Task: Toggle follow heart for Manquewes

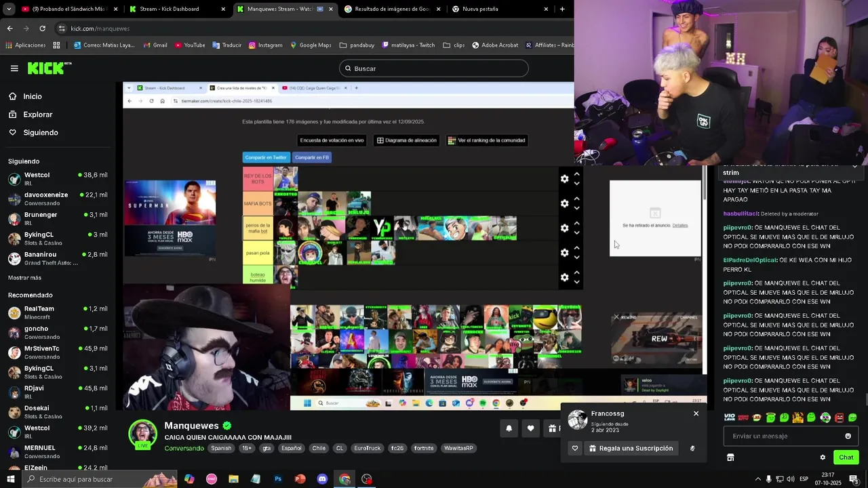Action: 530,428
